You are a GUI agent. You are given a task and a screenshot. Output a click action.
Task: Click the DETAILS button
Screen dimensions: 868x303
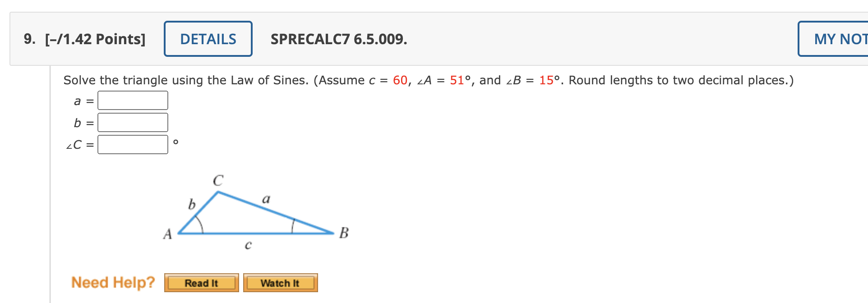click(208, 39)
